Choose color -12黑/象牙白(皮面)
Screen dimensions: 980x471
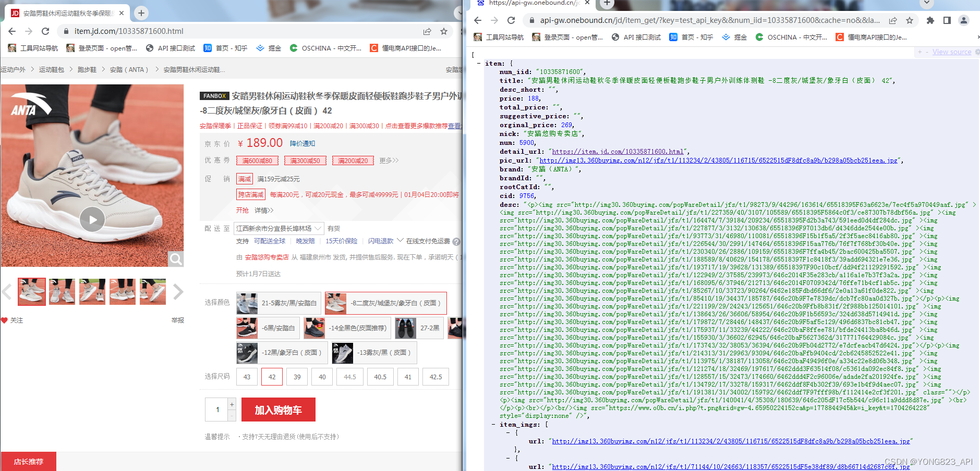(x=282, y=353)
